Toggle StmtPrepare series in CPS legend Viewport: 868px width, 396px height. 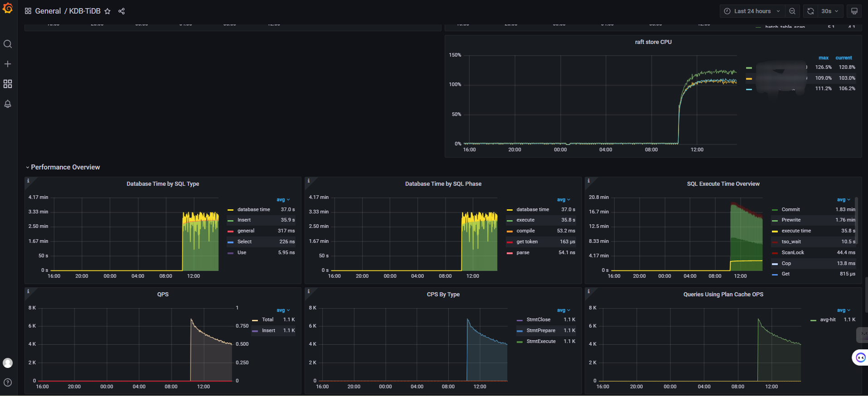540,331
